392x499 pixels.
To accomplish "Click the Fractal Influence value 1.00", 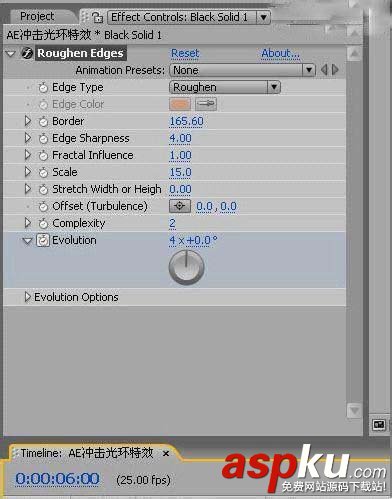I will click(180, 156).
